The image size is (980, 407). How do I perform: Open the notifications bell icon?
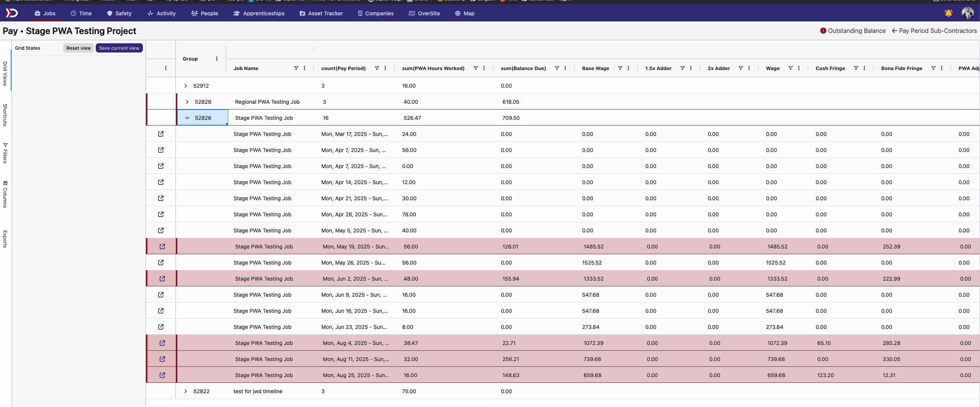pyautogui.click(x=948, y=13)
